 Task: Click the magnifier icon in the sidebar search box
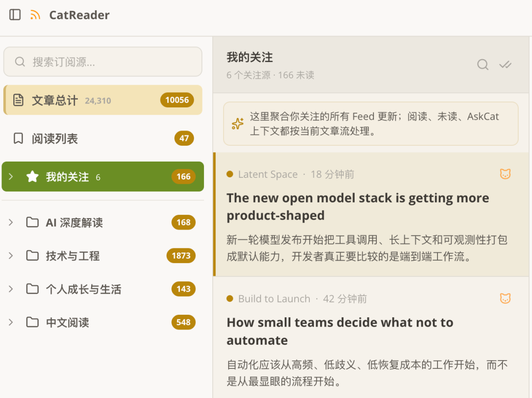point(20,62)
